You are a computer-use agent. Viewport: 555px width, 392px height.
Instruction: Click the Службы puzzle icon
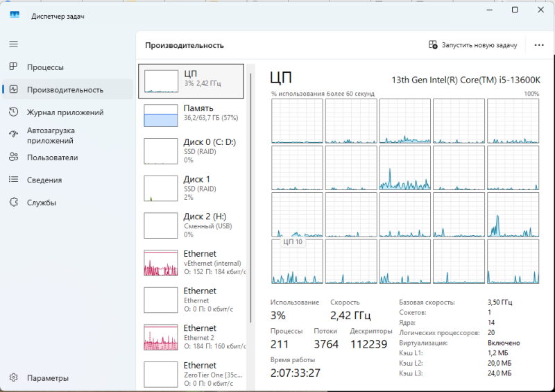pos(13,203)
